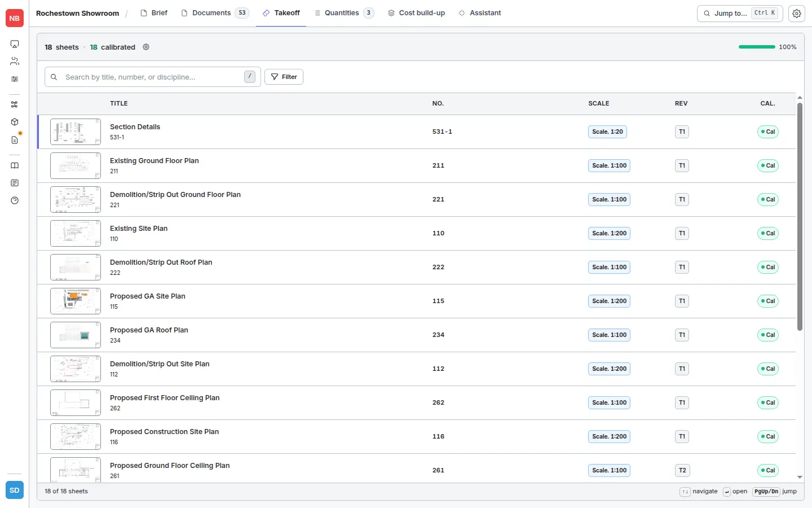This screenshot has width=812, height=508.
Task: Open the document icon with notification dot
Action: point(15,139)
